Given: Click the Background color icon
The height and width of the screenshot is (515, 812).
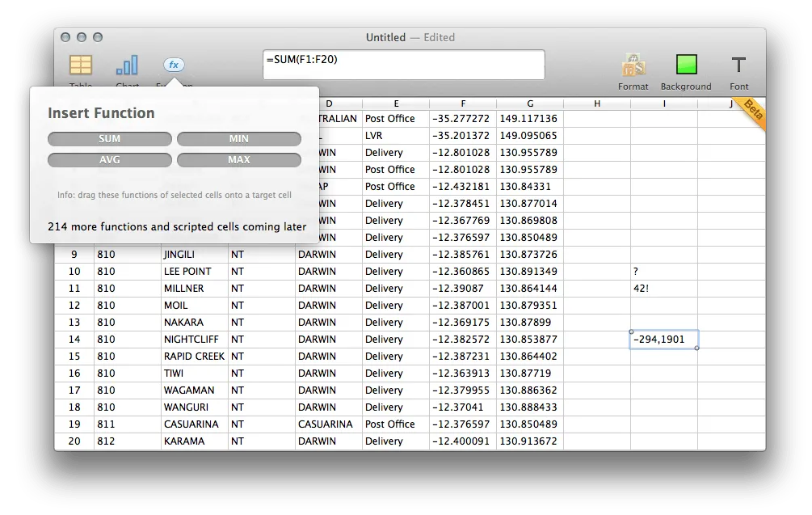Looking at the screenshot, I should pos(685,65).
